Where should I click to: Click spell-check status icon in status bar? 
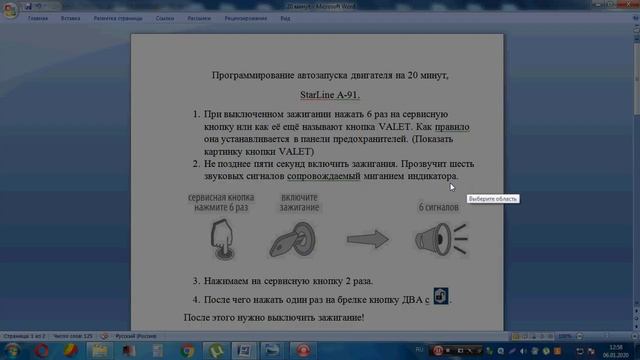point(104,336)
